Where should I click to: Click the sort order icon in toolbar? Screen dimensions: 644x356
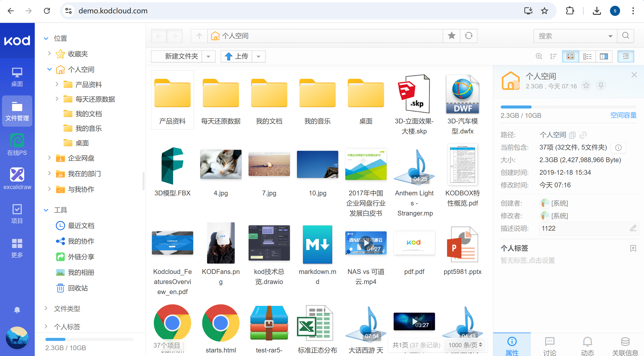[553, 56]
